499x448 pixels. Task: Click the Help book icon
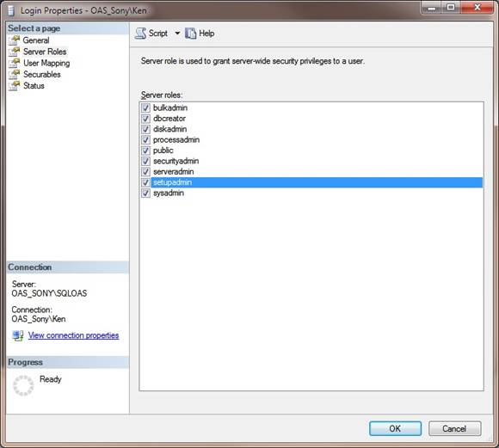click(191, 33)
